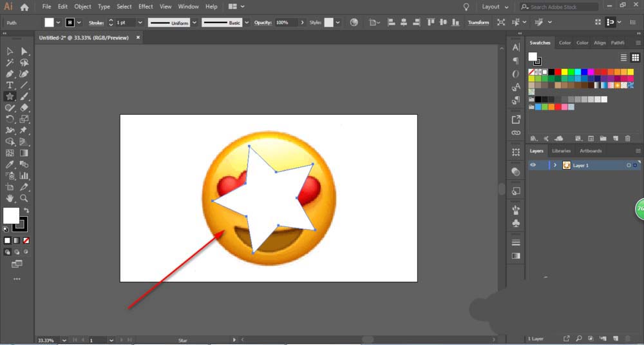Select the Line Segment tool
644x345 pixels.
[x=24, y=85]
